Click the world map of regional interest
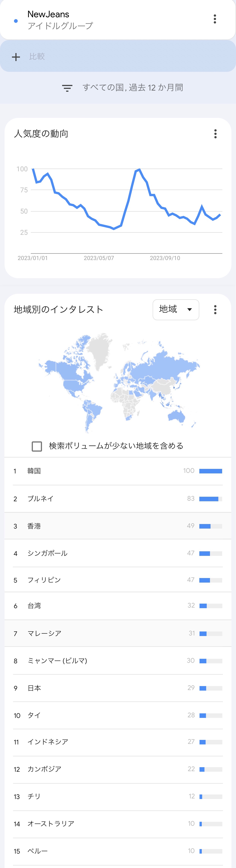Image resolution: width=236 pixels, height=868 pixels. click(x=119, y=383)
